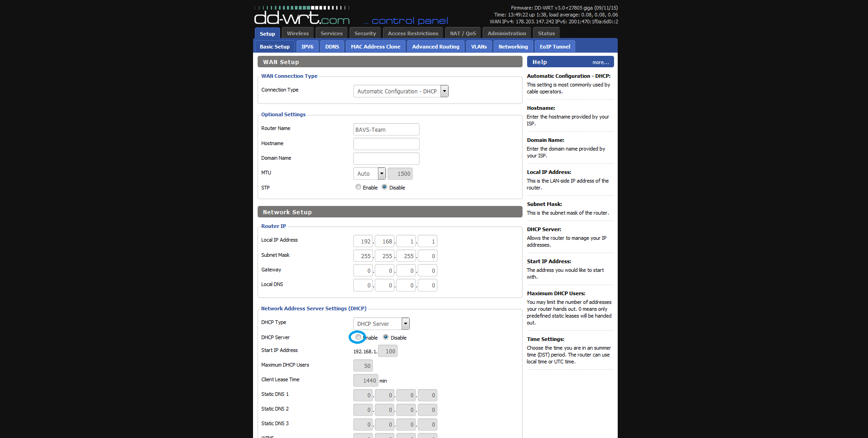The width and height of the screenshot is (868, 438).
Task: Select the IPV6 sub-tab
Action: pyautogui.click(x=307, y=47)
